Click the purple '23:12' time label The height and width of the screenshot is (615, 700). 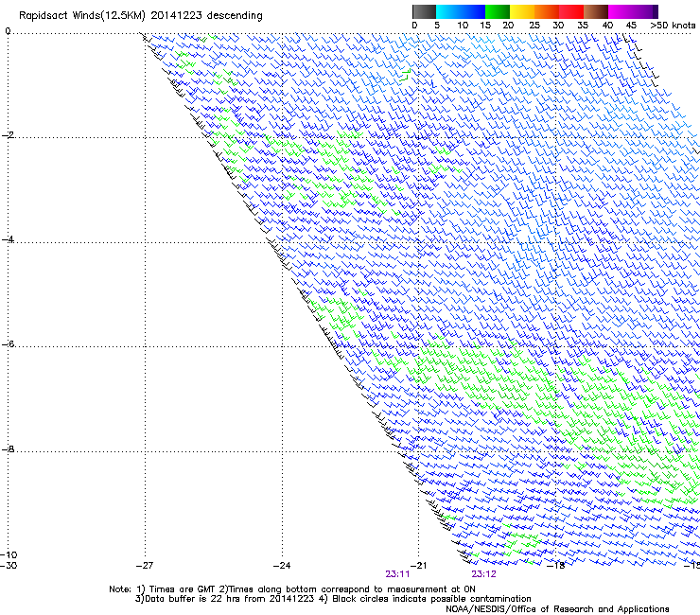tap(484, 574)
